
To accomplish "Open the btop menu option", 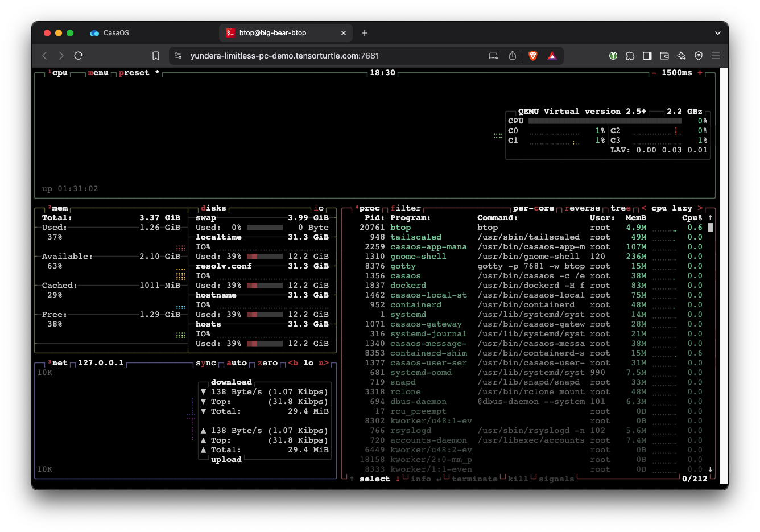I will [x=98, y=73].
